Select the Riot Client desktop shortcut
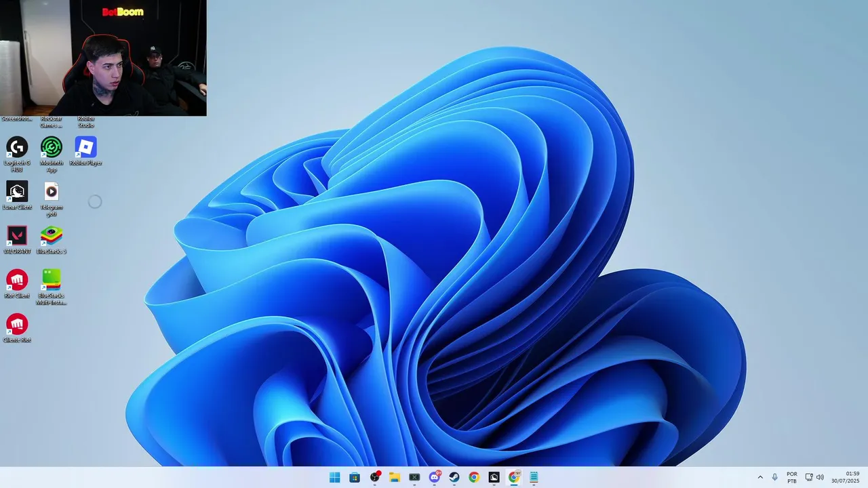Viewport: 868px width, 488px height. tap(17, 284)
